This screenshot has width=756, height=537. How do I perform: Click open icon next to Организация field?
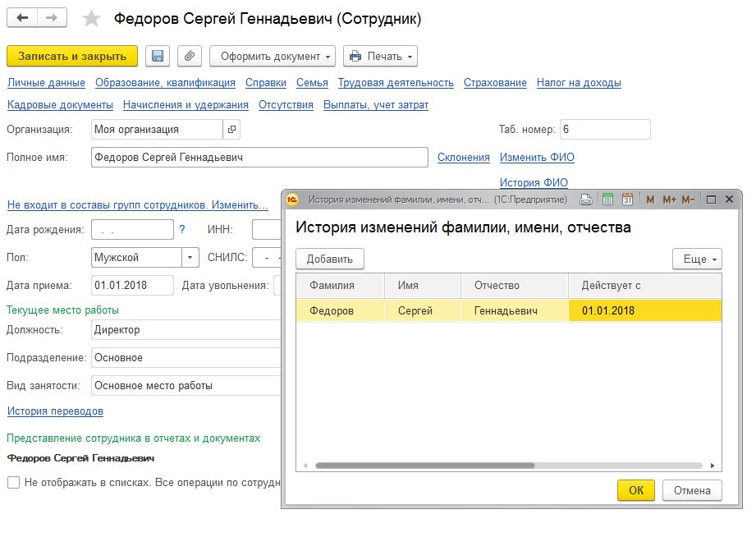(x=231, y=130)
